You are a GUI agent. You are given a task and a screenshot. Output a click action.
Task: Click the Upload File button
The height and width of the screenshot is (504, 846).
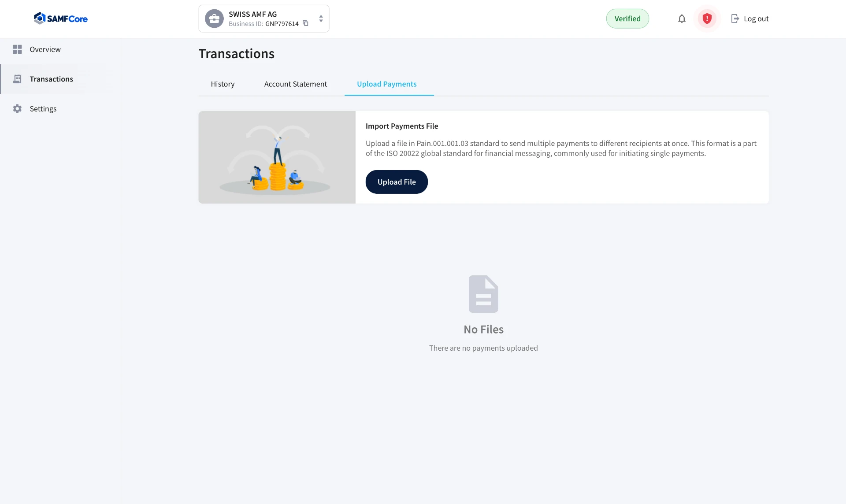[x=397, y=182]
